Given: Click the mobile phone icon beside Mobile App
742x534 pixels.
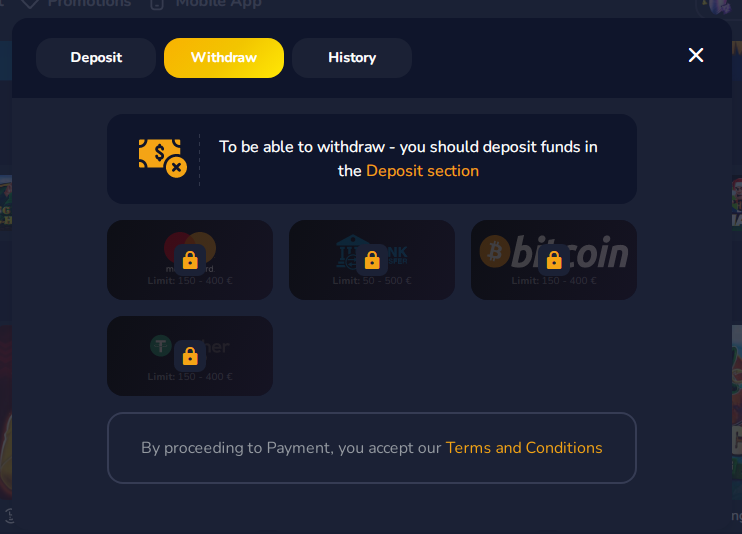Looking at the screenshot, I should pyautogui.click(x=156, y=4).
